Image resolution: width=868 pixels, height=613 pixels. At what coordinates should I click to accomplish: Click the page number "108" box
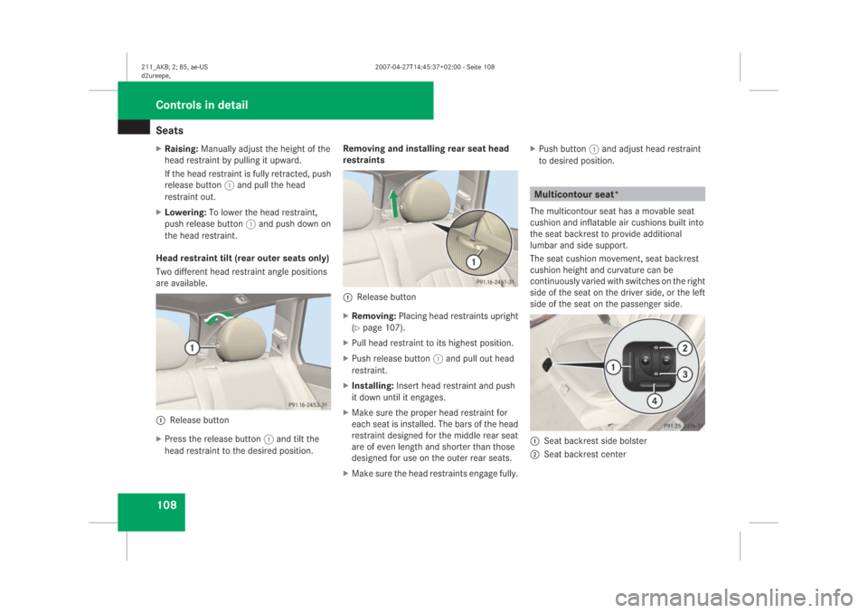[151, 513]
